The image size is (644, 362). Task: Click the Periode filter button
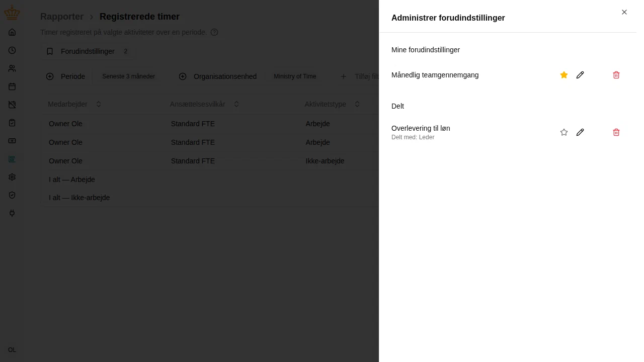click(x=66, y=76)
